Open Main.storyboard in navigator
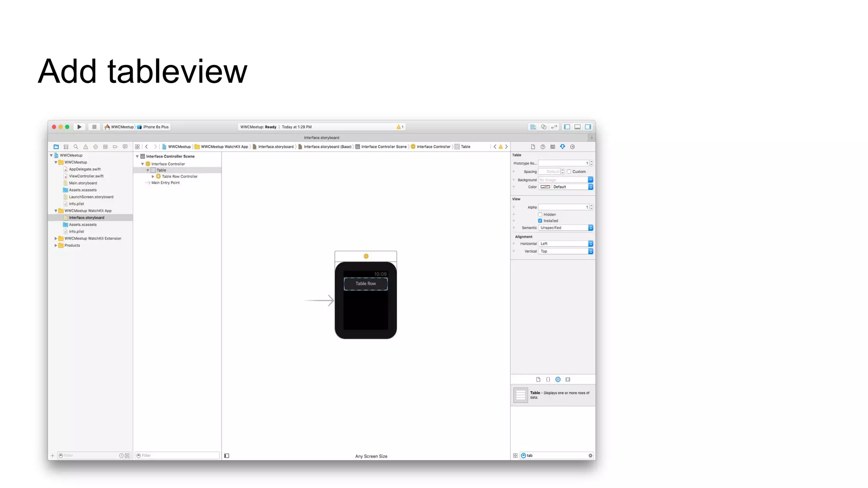This screenshot has height=488, width=868. [83, 183]
